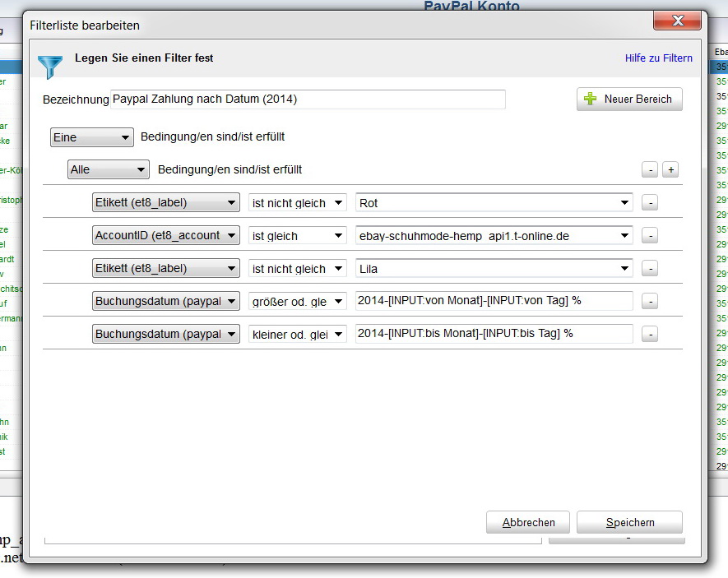Open the ebay-schuhmode-hemp account value dropdown
Viewport: 728px width, 578px height.
[x=494, y=236]
